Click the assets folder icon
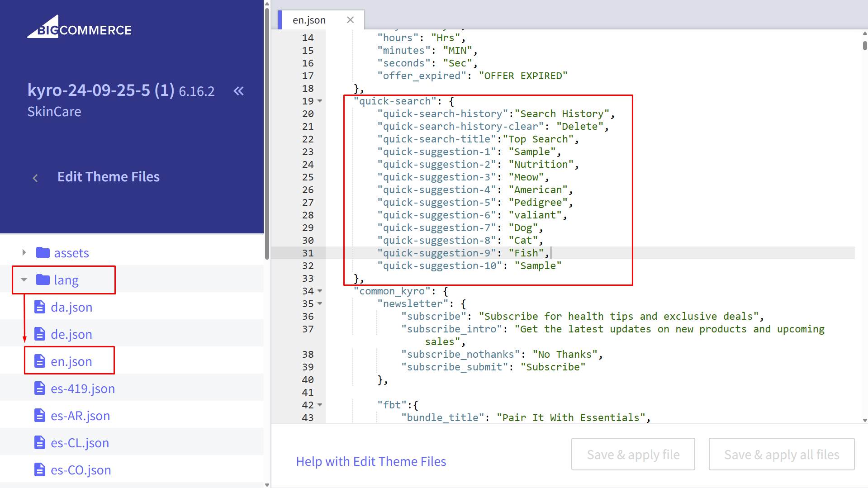The width and height of the screenshot is (868, 488). pyautogui.click(x=43, y=252)
